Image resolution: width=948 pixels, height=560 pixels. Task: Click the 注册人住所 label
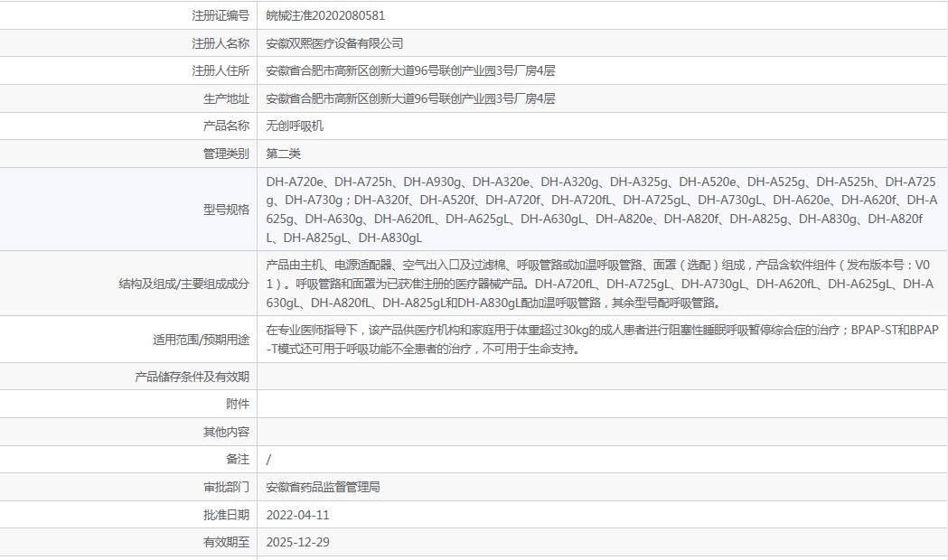pos(221,70)
